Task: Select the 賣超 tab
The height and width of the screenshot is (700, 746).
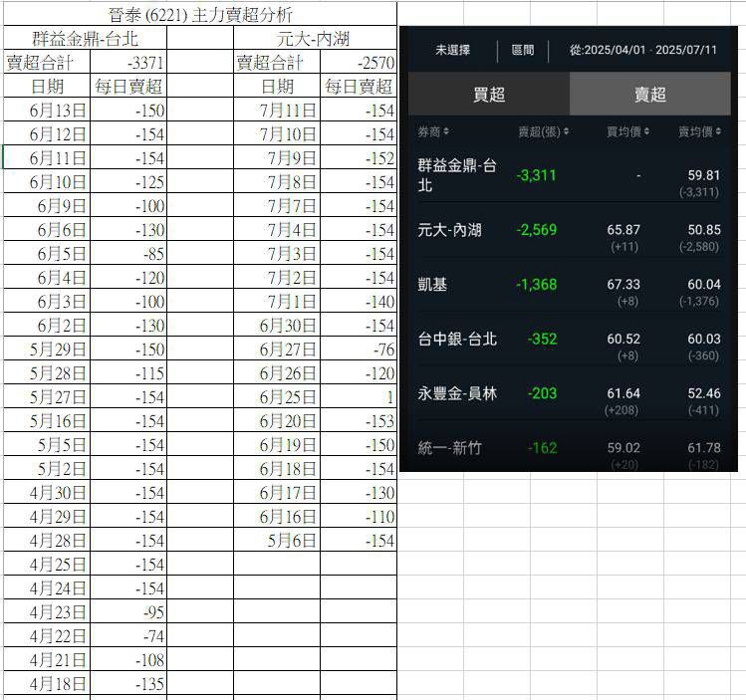Action: point(650,94)
